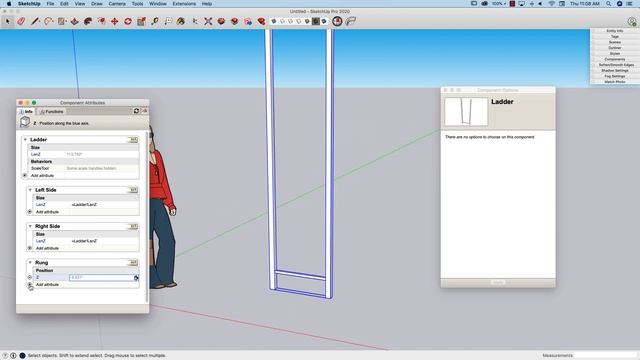Collapse the Ladder attribute group
Screen dimensions: 640x360
point(25,140)
